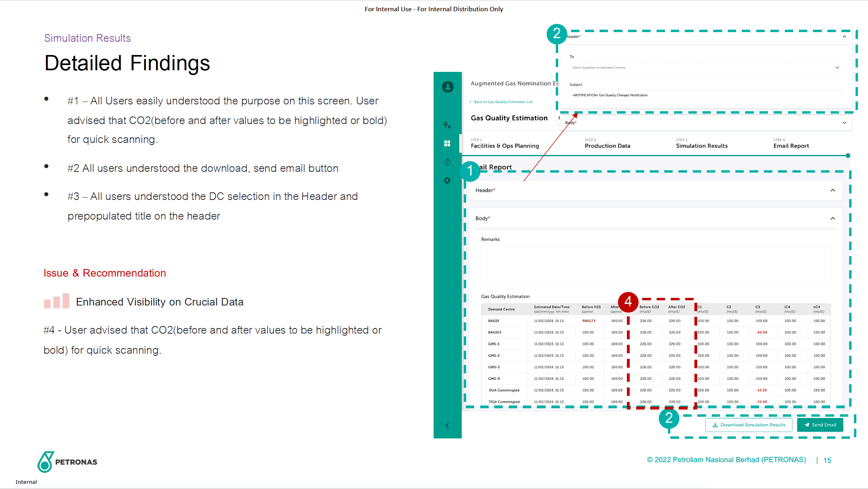This screenshot has height=489, width=868.
Task: Click the Subject notification input field
Action: tap(705, 95)
